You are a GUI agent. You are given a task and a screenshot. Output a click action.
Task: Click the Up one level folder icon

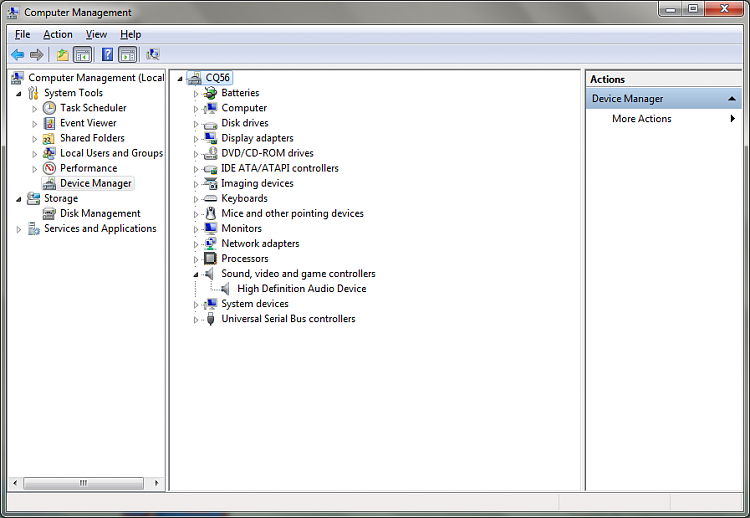tap(63, 55)
